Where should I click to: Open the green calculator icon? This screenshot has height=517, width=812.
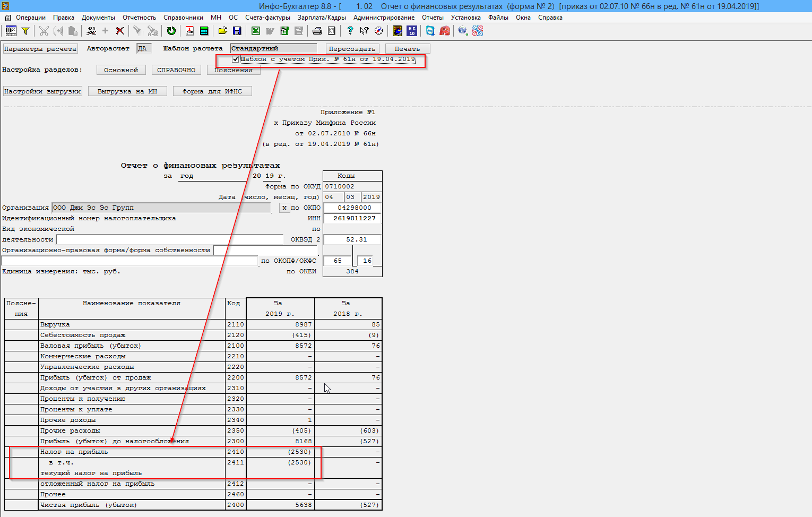pos(204,31)
